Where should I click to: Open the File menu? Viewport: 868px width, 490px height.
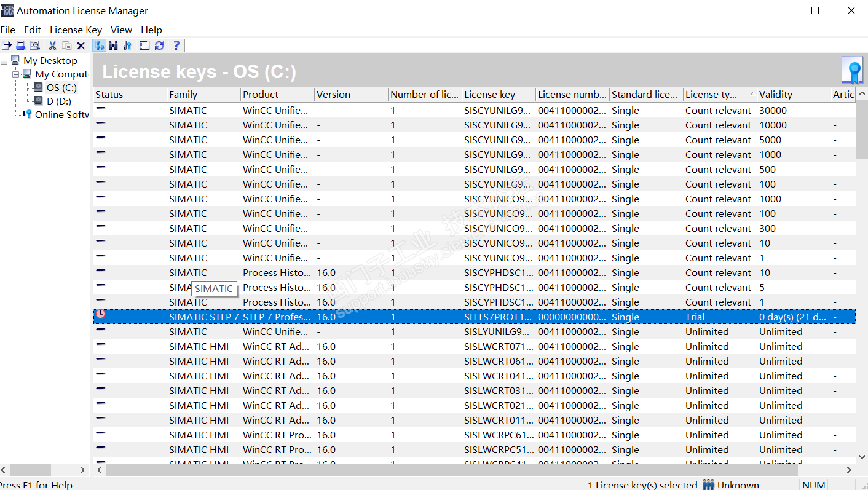pos(8,30)
